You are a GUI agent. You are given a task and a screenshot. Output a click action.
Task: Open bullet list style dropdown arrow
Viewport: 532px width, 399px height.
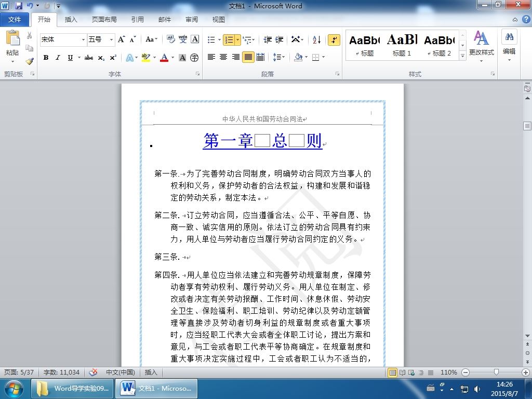[220, 39]
